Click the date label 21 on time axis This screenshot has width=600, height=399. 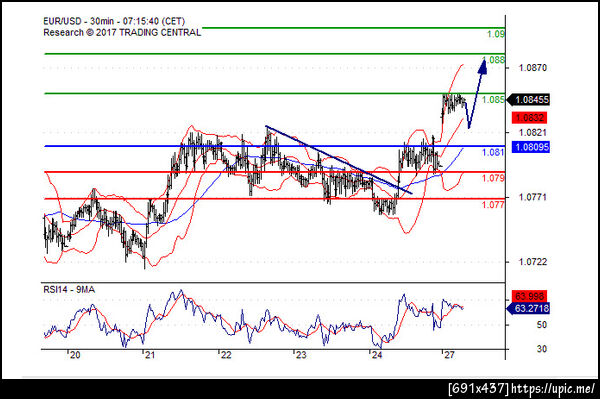click(x=150, y=355)
